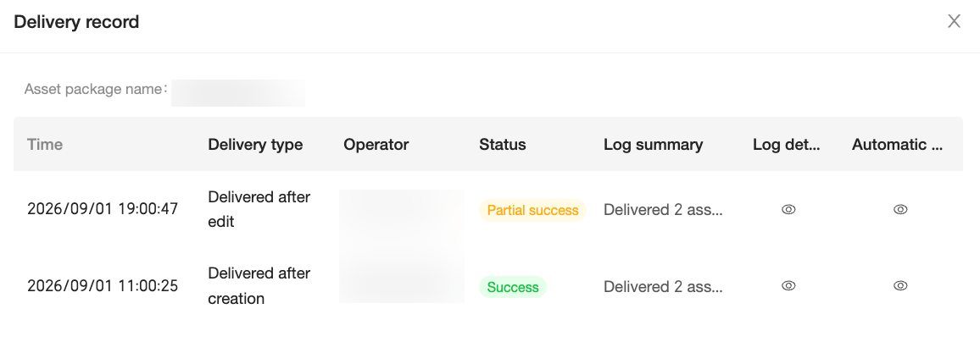Click the Delivered after edit cell
Screen dimensions: 980x342
pos(259,209)
